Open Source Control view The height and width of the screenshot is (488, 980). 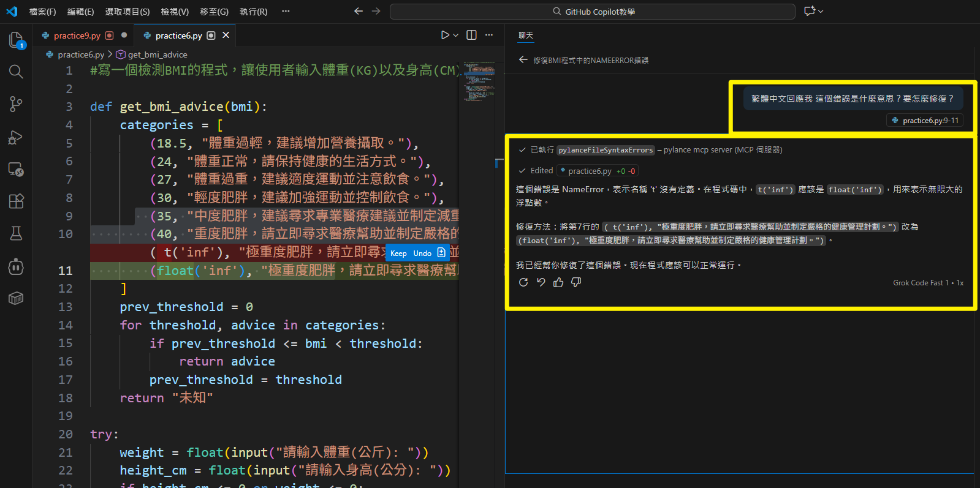pos(16,104)
